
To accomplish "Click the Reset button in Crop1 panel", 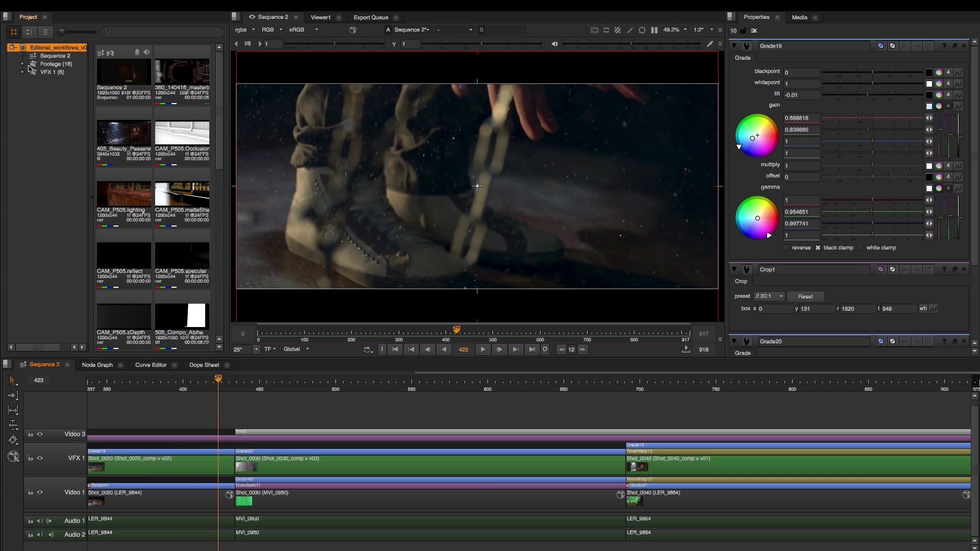I will [x=805, y=296].
